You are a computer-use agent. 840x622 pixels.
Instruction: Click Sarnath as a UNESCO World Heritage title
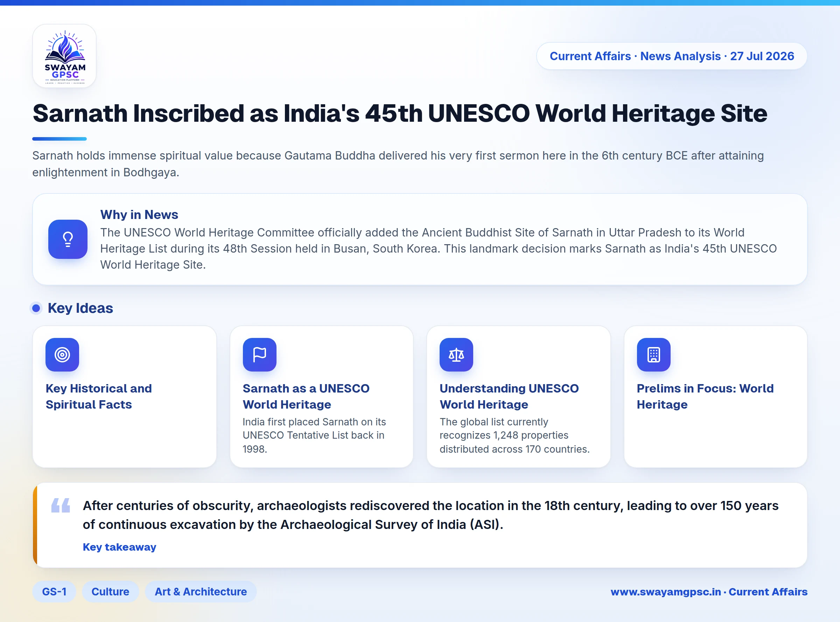pyautogui.click(x=306, y=396)
